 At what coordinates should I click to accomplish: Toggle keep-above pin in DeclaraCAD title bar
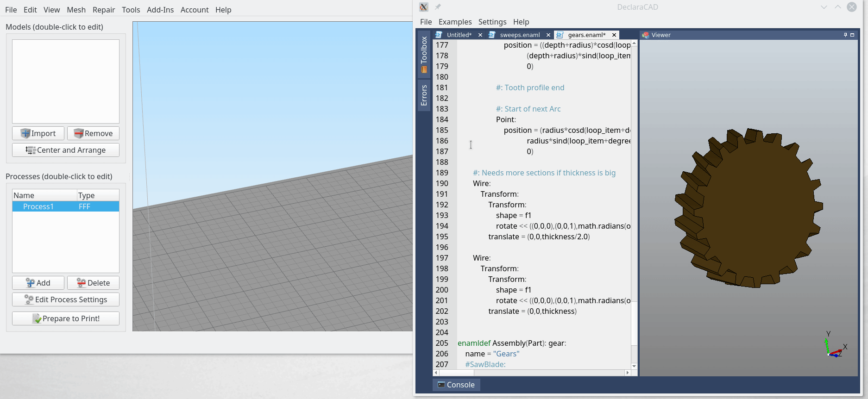pyautogui.click(x=438, y=7)
